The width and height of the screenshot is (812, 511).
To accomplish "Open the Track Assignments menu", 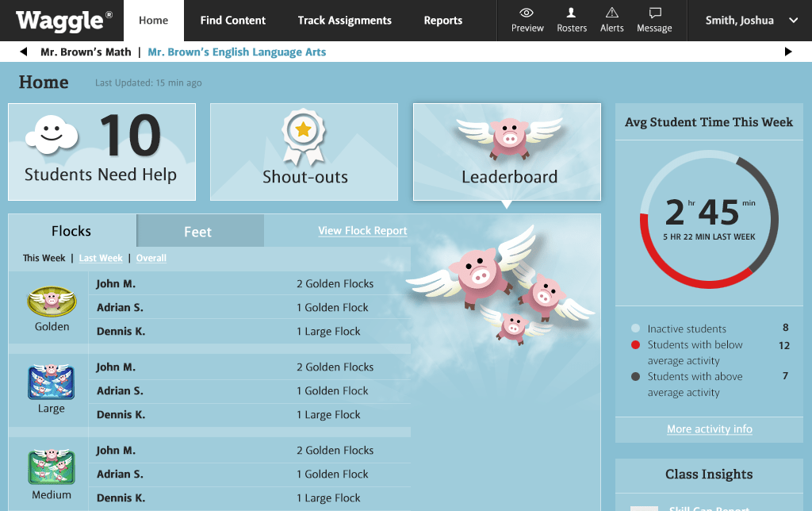I will coord(344,21).
